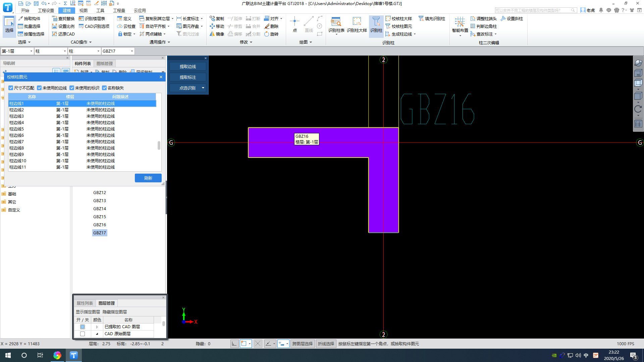Expand the 基础 tree node
This screenshot has width=644, height=362.
[x=4, y=194]
